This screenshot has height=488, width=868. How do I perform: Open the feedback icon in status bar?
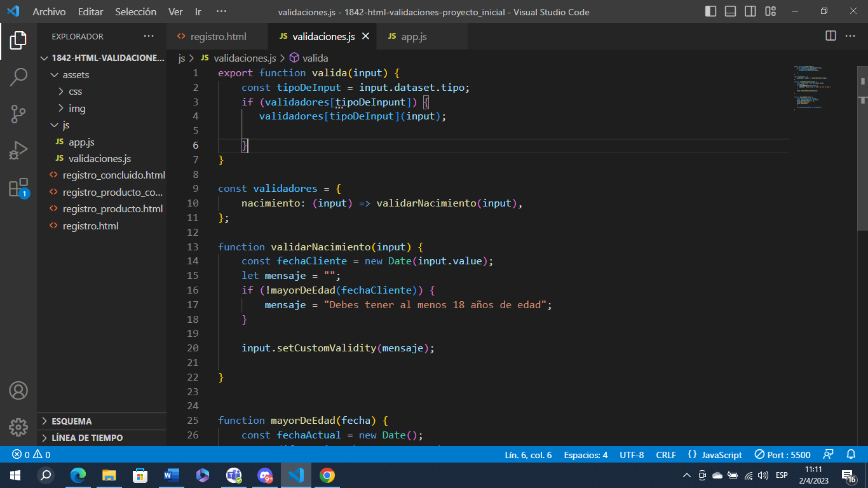tap(828, 455)
